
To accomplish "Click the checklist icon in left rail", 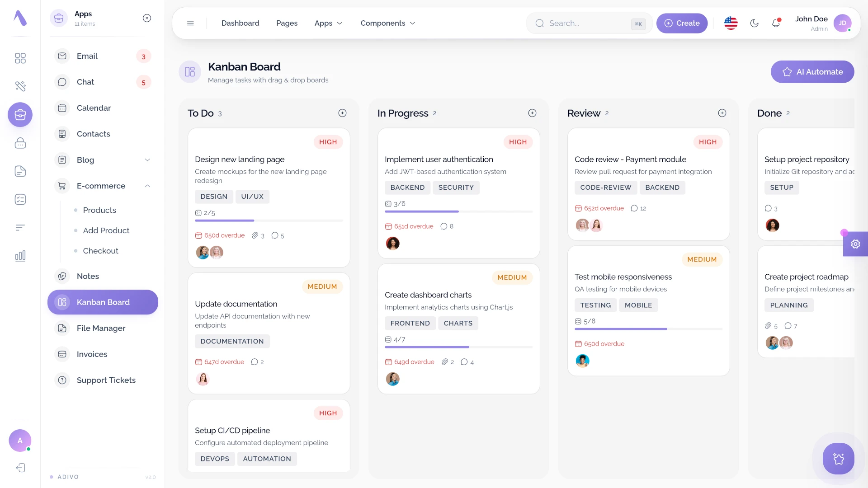I will 20,199.
